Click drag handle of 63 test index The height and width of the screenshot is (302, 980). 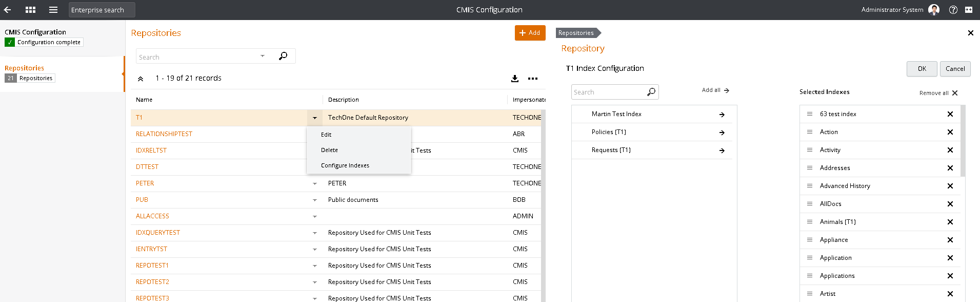point(810,114)
